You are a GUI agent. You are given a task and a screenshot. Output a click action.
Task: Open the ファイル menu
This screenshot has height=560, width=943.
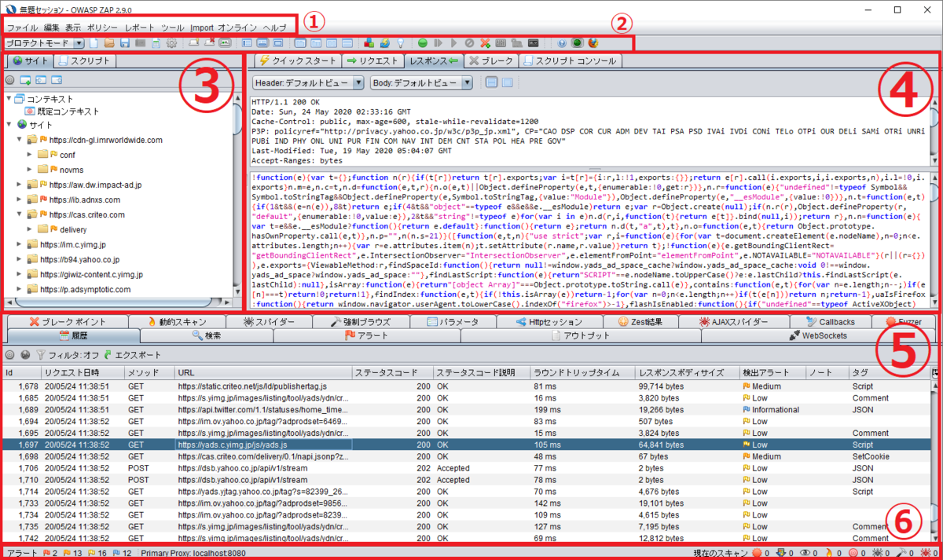[x=22, y=27]
